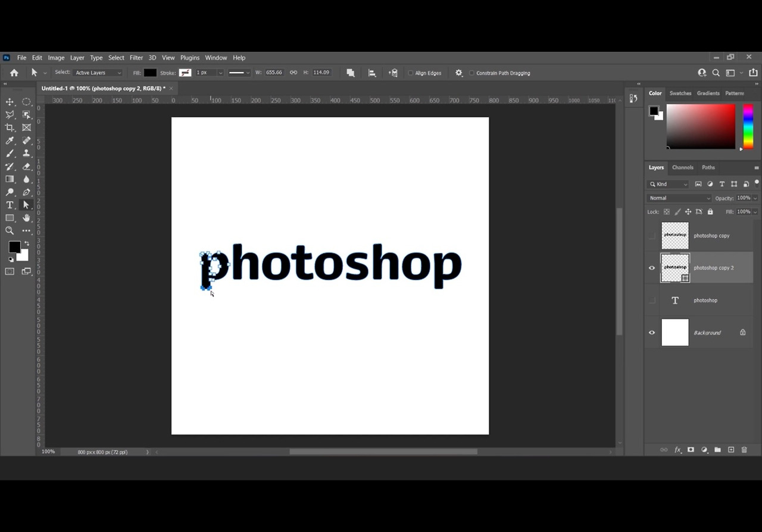Viewport: 762px width, 532px height.
Task: Select the Frame tool
Action: (27, 127)
